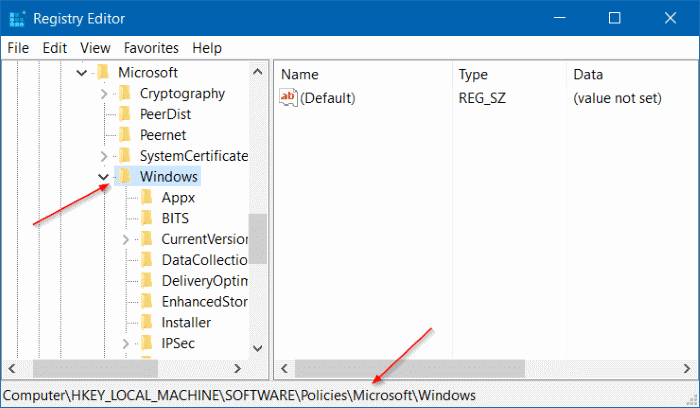Select the BITS key label
The height and width of the screenshot is (408, 700).
tap(175, 218)
